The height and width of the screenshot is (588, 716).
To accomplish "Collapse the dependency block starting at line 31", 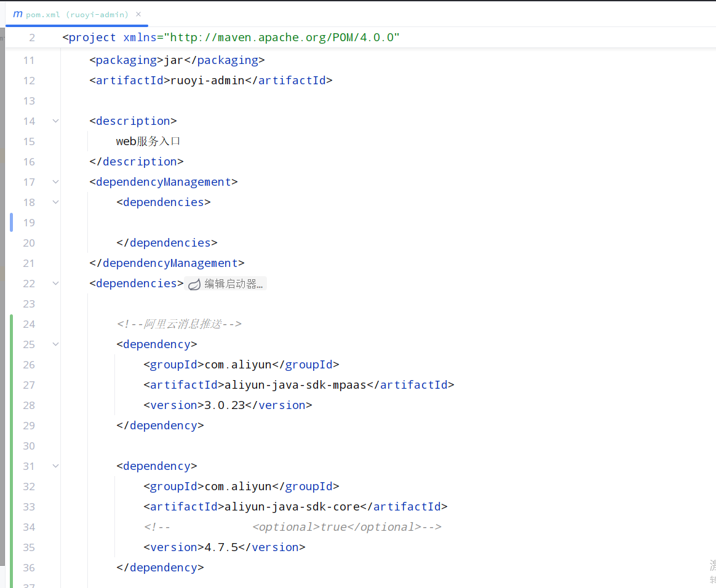I will click(55, 466).
